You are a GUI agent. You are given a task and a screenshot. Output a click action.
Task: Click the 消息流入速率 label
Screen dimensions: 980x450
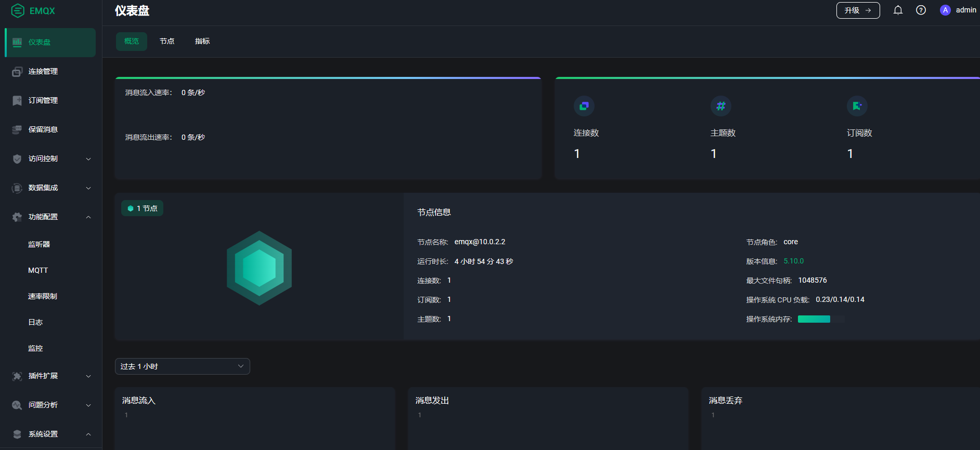(149, 93)
